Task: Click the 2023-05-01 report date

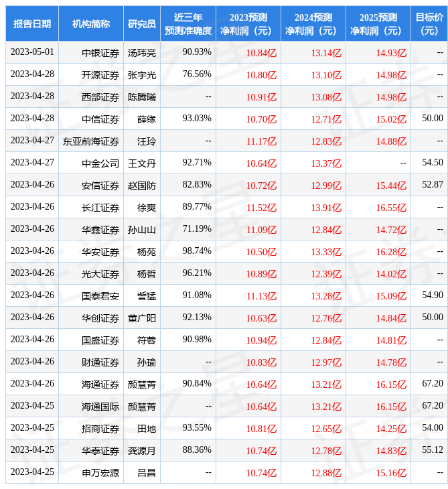Action: (32, 52)
